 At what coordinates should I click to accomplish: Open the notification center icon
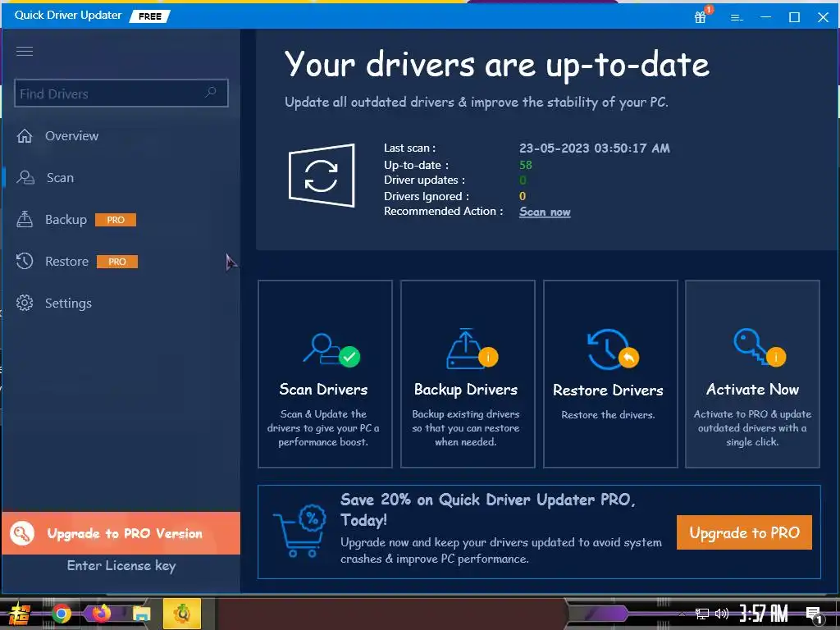point(815,614)
